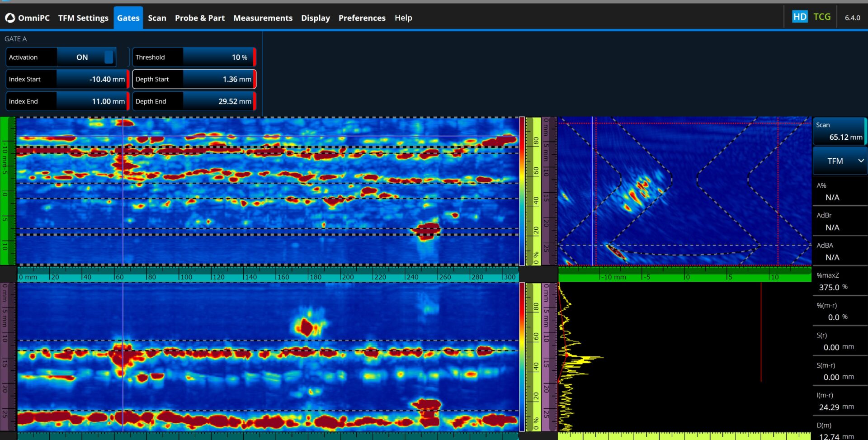
Task: Open the Measurements menu
Action: pyautogui.click(x=263, y=18)
